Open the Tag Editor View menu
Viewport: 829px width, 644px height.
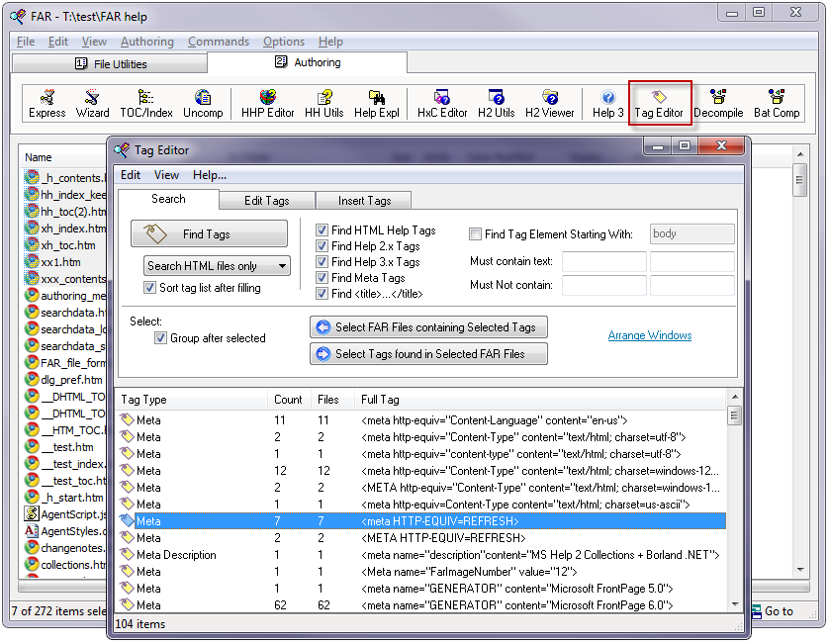click(166, 175)
